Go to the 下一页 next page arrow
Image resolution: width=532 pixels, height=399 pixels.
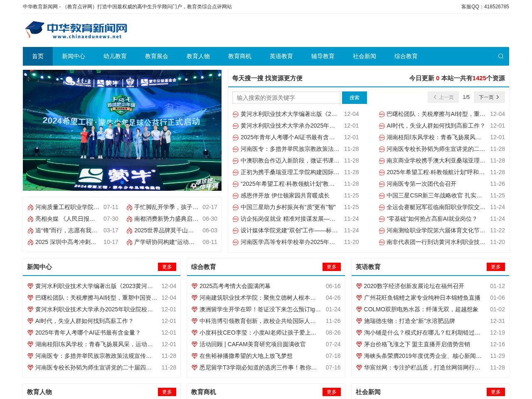[x=489, y=97]
